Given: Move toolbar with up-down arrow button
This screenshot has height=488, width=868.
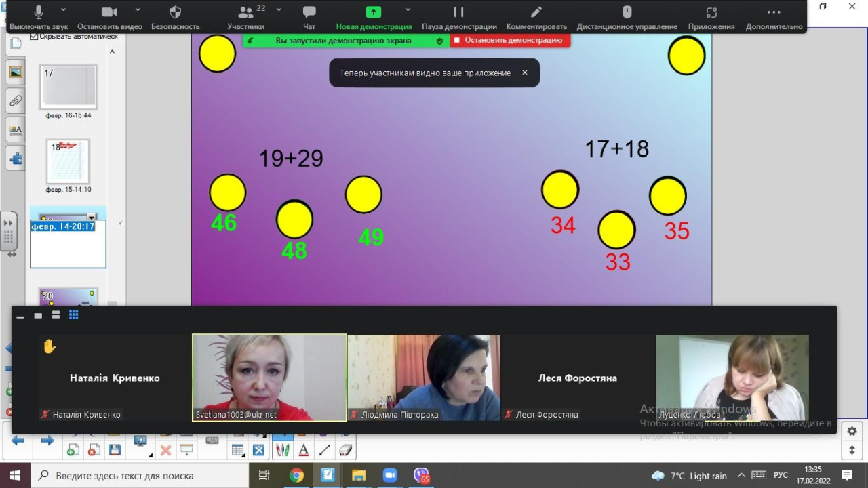Looking at the screenshot, I should click(852, 450).
